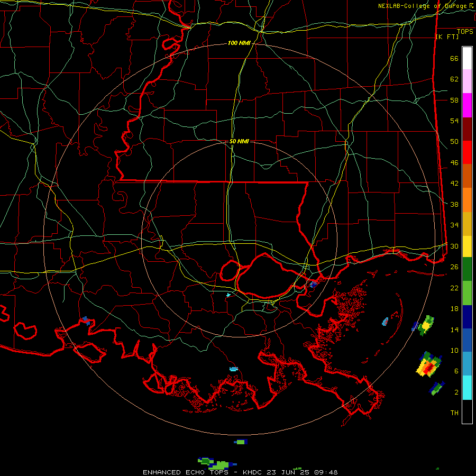Click the '[K FT]' units label
The image size is (476, 476).
(x=447, y=36)
